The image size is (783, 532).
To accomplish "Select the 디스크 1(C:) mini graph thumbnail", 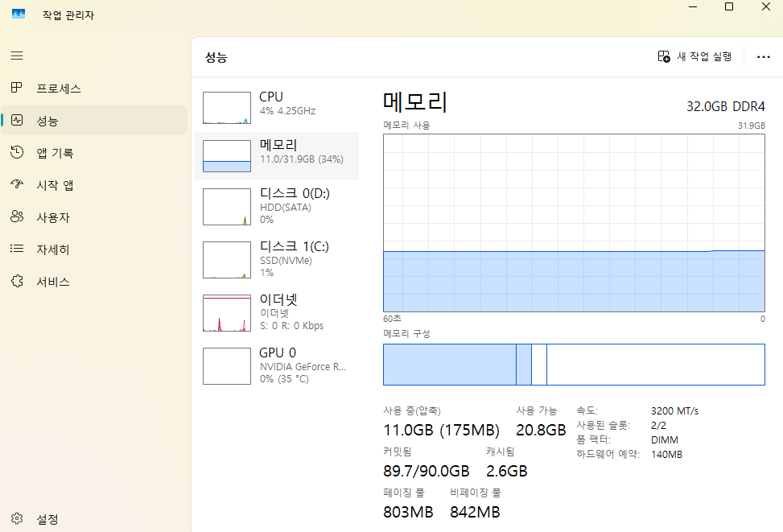I will [227, 260].
